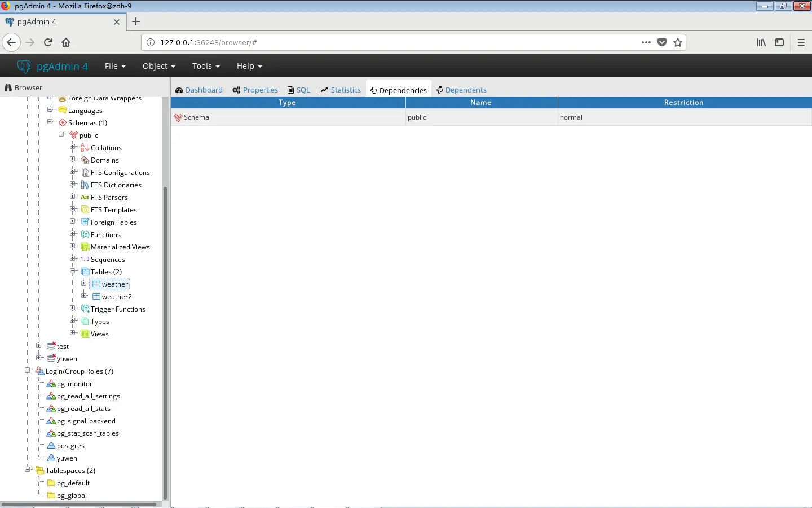Collapse the Tables (2) node
Screen dimensions: 812x508
[73, 271]
